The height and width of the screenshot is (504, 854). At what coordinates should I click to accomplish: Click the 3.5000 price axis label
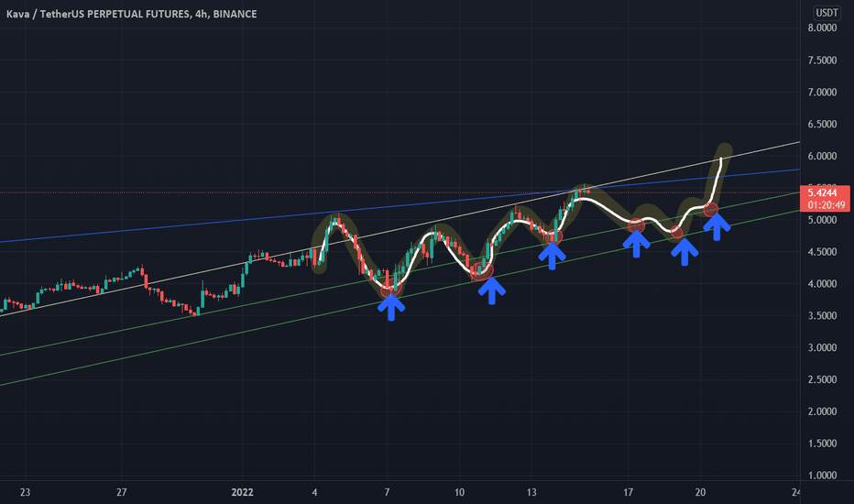822,315
